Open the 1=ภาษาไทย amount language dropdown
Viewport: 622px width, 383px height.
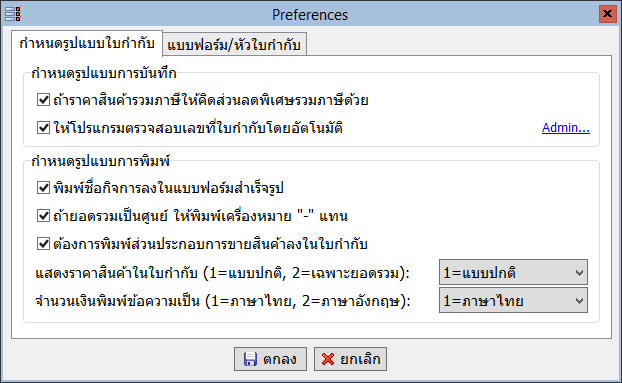click(513, 301)
